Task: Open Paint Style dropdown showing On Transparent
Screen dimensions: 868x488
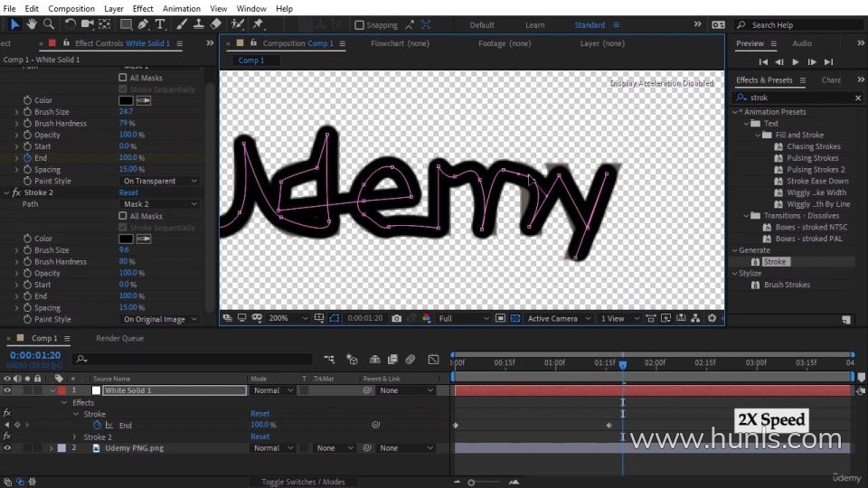Action: click(x=160, y=181)
